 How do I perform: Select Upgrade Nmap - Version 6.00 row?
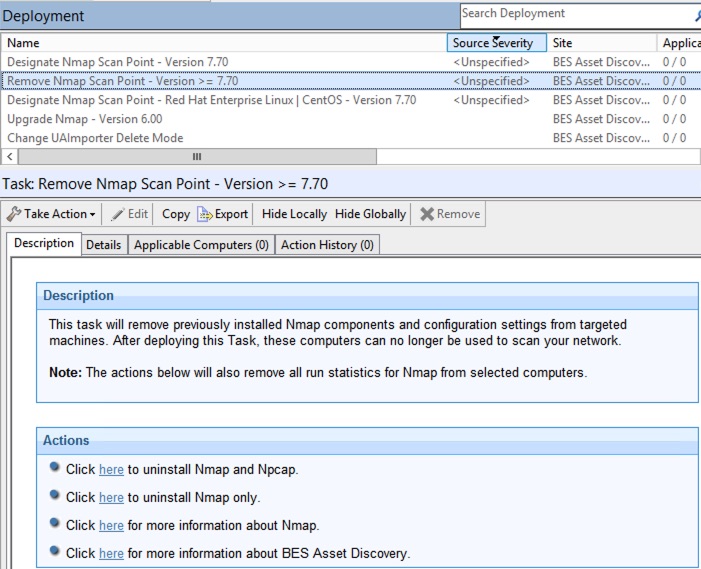click(350, 119)
